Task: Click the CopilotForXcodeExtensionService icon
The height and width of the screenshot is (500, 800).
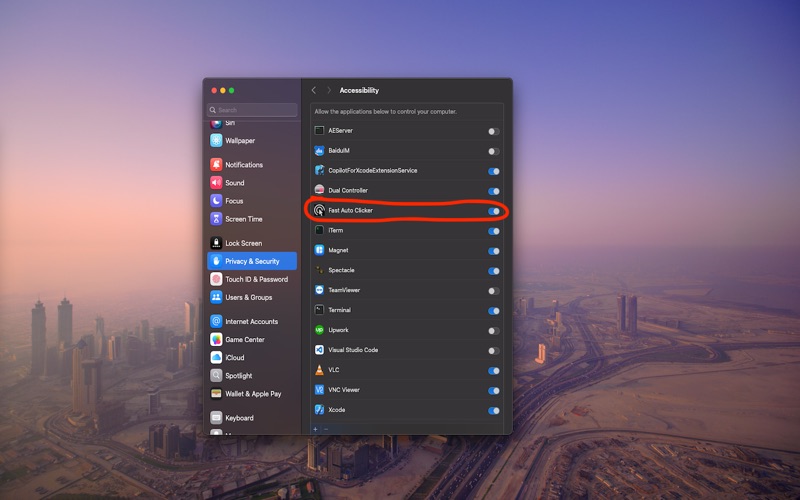Action: 319,170
